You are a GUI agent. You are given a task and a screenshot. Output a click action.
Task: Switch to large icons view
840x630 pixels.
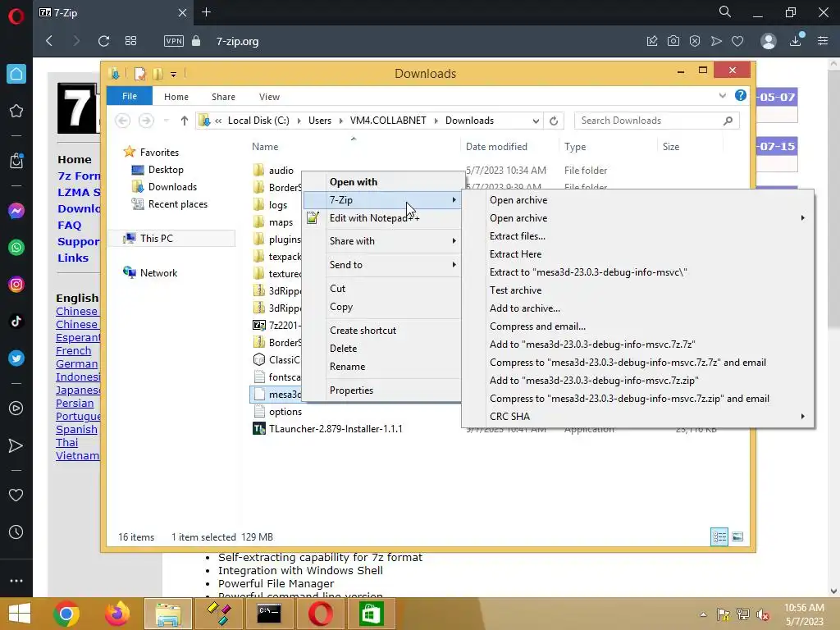pyautogui.click(x=737, y=536)
